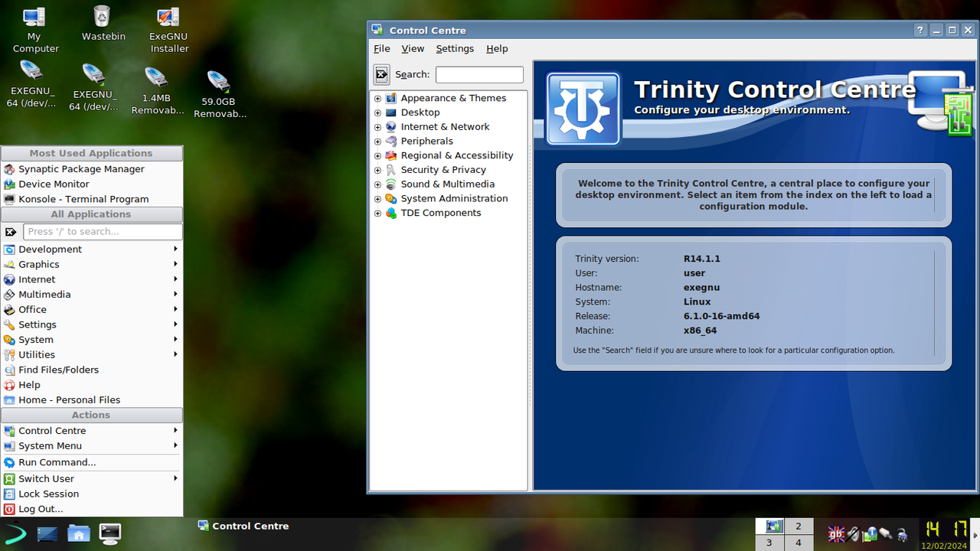Switch to virtual desktop 2
Screen dimensions: 980x551
(x=799, y=527)
